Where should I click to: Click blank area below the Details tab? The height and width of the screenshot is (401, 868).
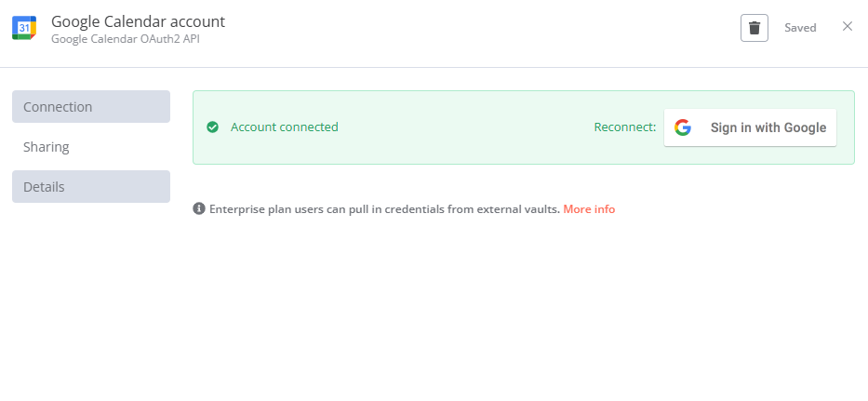point(91,299)
